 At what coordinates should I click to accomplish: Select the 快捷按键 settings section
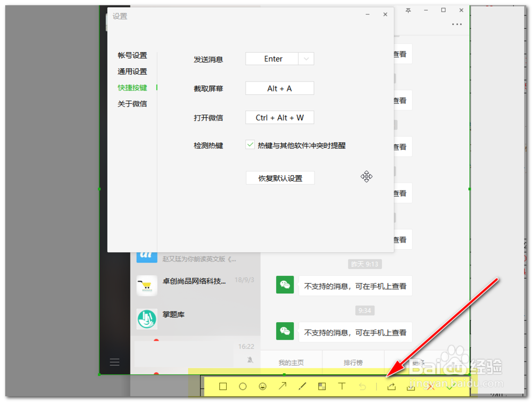pos(132,88)
